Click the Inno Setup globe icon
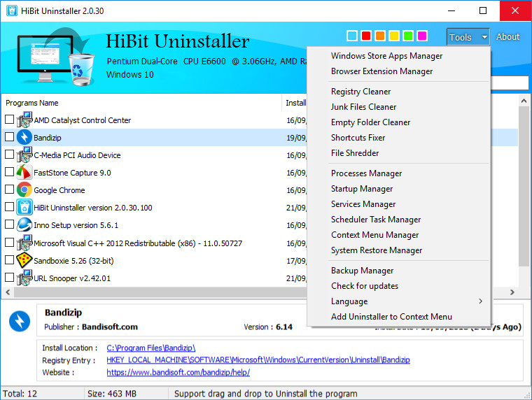 point(24,224)
